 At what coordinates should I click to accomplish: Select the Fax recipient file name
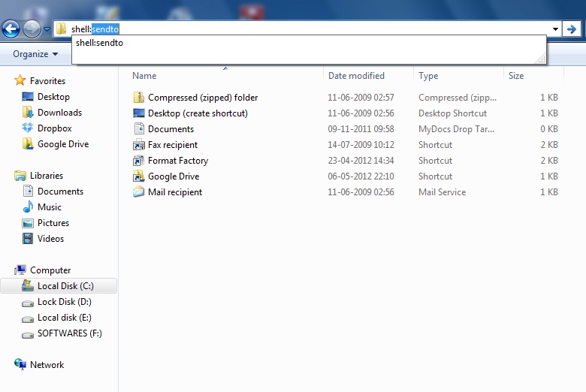(x=173, y=145)
